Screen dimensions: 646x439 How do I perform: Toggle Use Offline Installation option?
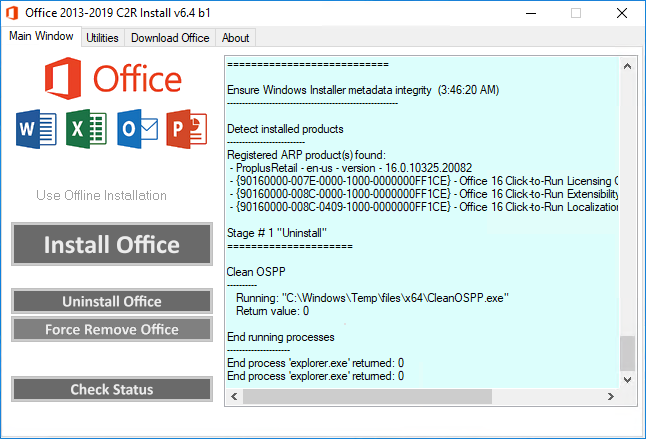coord(101,195)
